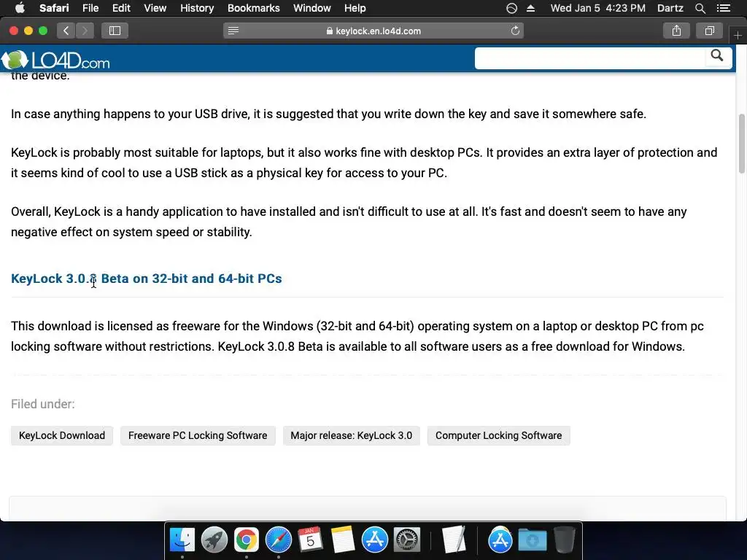Click the address bar showing keylock.en.lo4d.com
The height and width of the screenshot is (560, 747).
coord(373,31)
